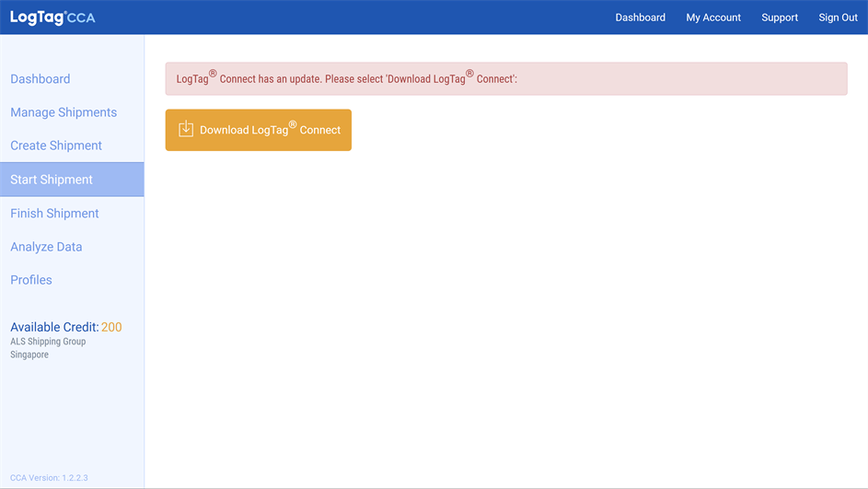Sign Out of the account
Viewport: 868px width, 489px height.
point(838,17)
